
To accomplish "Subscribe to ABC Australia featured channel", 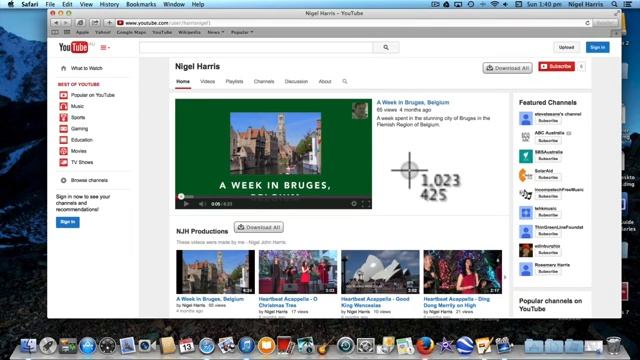I will point(548,140).
